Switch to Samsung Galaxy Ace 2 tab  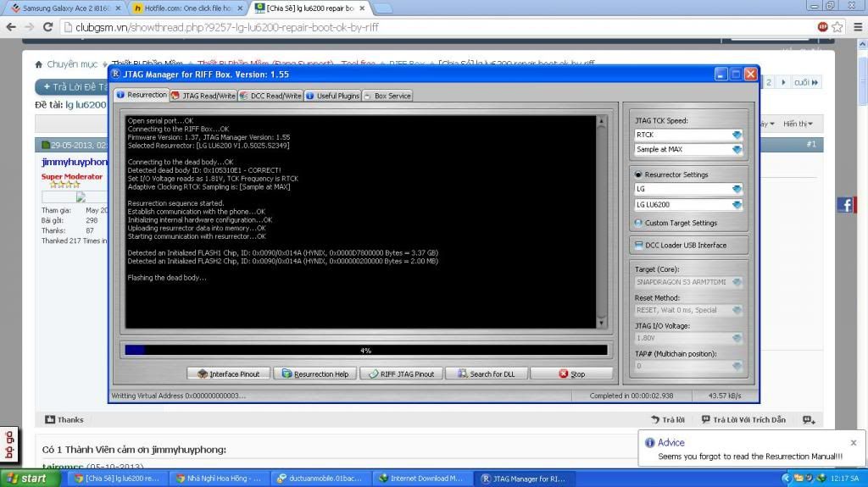(65, 8)
